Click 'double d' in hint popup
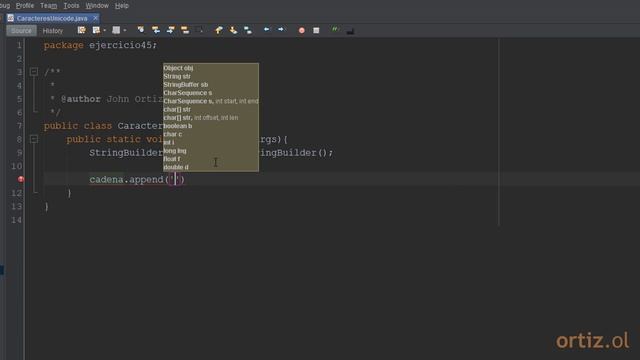This screenshot has width=640, height=360. tap(176, 167)
